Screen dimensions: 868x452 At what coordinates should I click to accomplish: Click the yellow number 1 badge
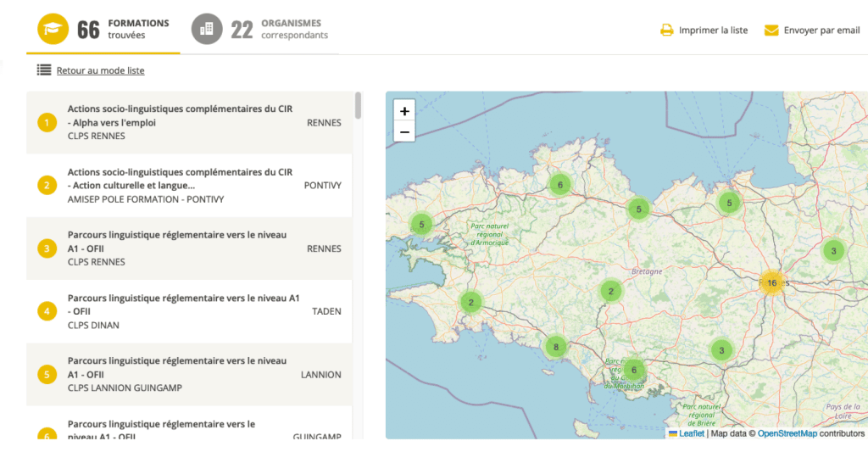[x=47, y=122]
